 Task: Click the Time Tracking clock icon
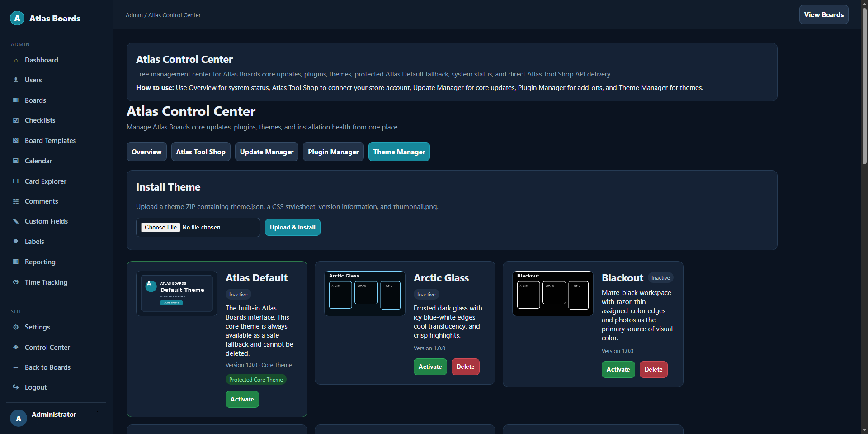(x=16, y=282)
